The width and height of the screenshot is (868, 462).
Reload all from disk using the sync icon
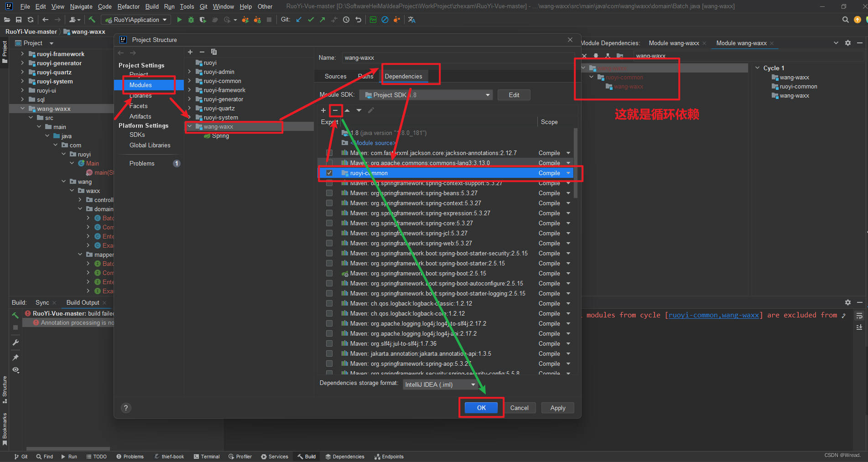click(31, 20)
